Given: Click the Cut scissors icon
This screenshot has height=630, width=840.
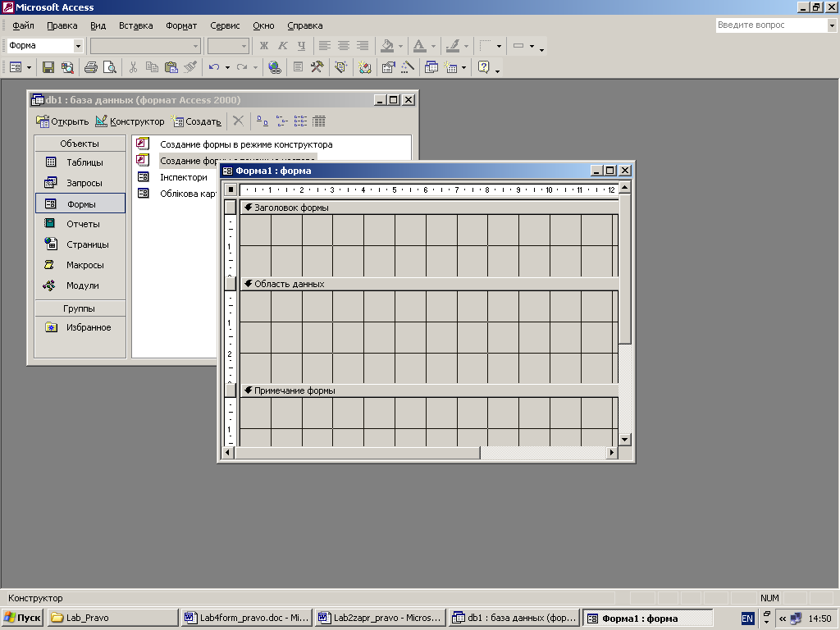Looking at the screenshot, I should pos(134,67).
